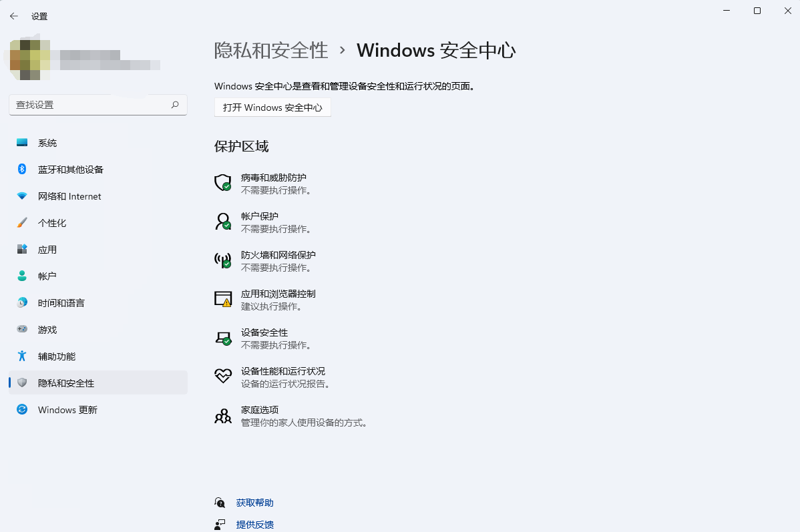Select 隐私和安全性 sidebar label
800x532 pixels.
66,383
